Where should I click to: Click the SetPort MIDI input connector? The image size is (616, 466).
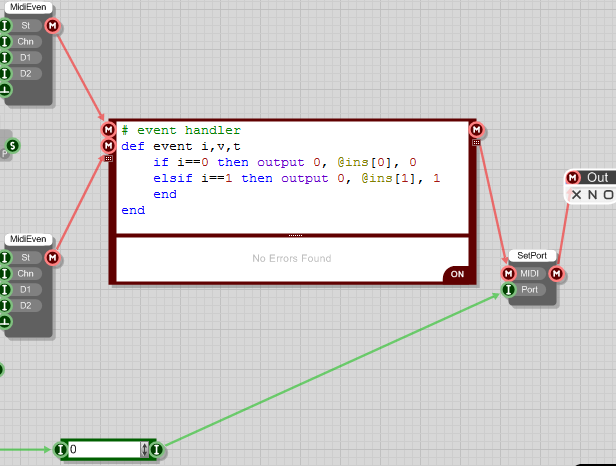tap(509, 274)
